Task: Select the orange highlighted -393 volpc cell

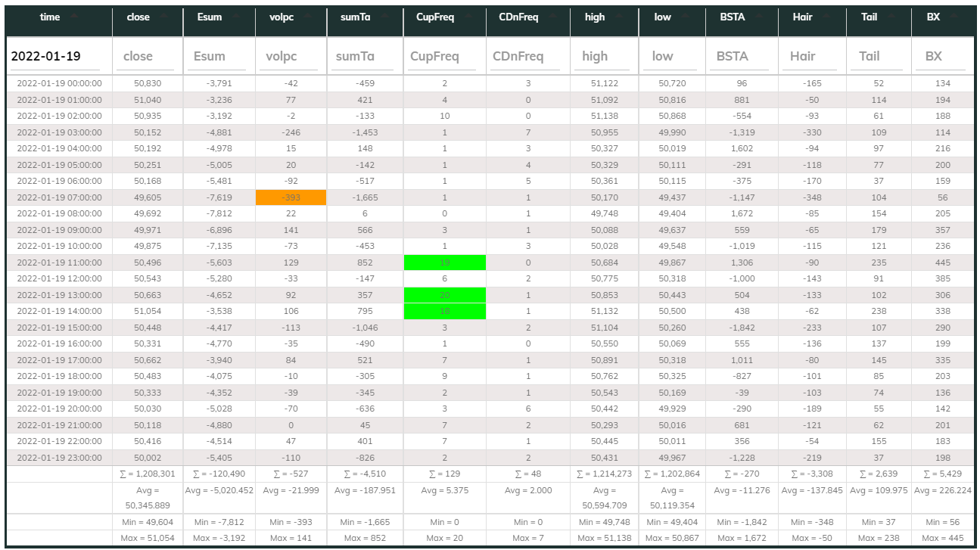Action: 291,197
